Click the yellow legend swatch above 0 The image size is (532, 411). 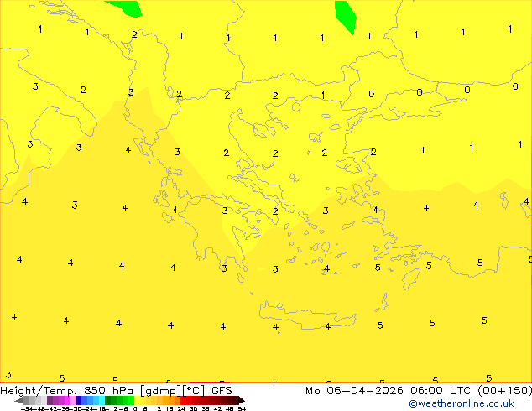137,400
